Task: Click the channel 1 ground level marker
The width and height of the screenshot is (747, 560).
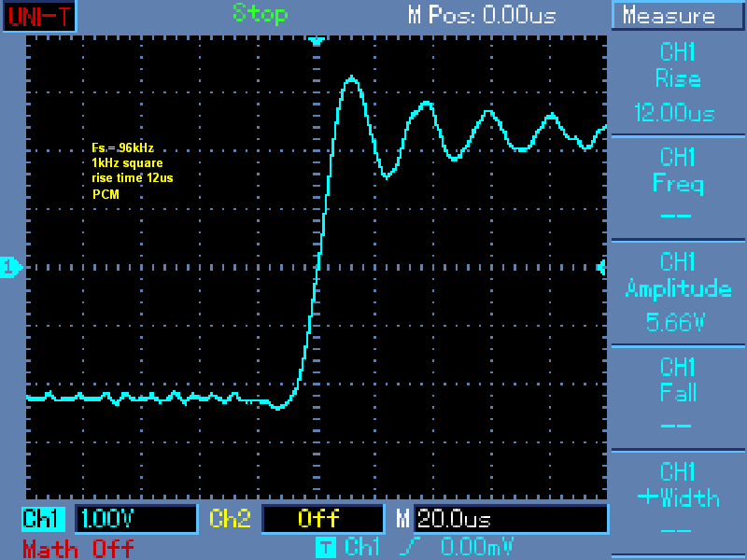Action: (x=11, y=267)
